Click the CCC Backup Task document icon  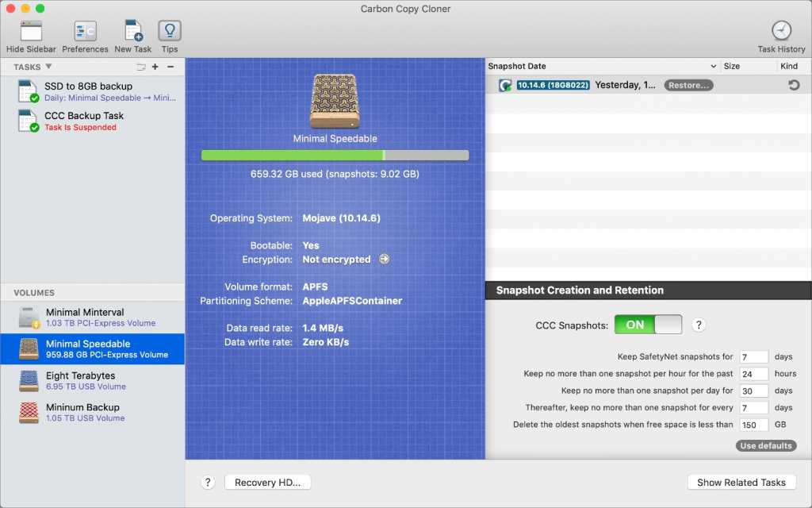click(28, 121)
